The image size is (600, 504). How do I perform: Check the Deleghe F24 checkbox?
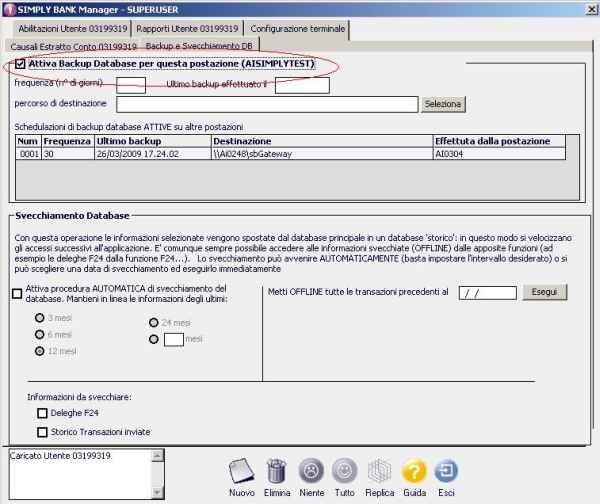[x=42, y=413]
